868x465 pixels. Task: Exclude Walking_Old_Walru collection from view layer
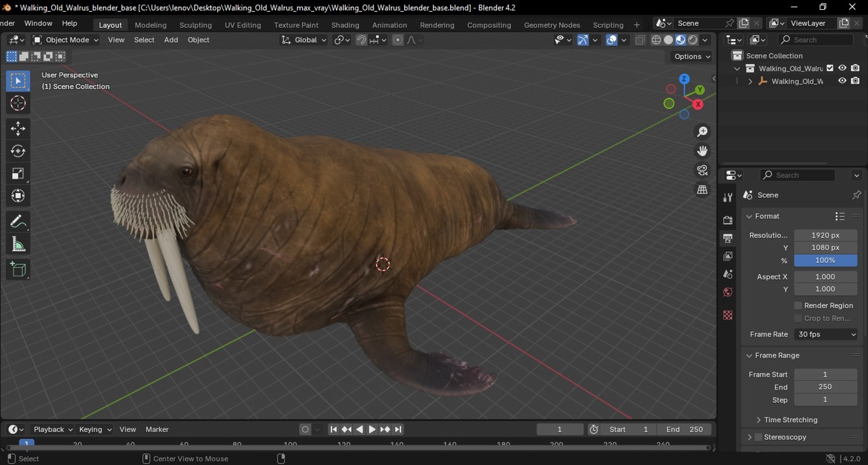click(x=830, y=68)
